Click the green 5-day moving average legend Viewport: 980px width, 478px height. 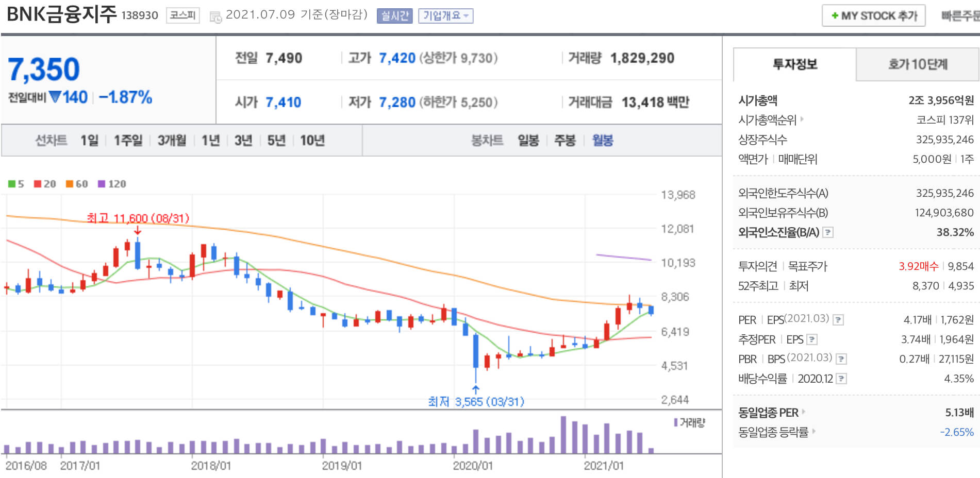pyautogui.click(x=16, y=184)
